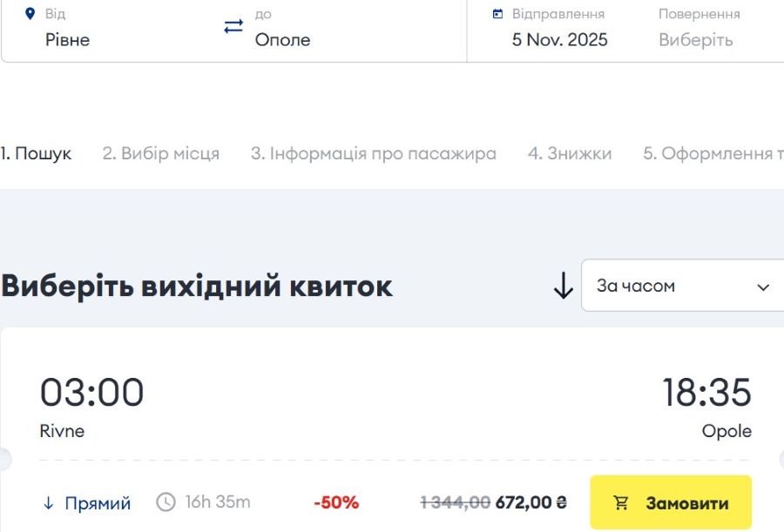This screenshot has width=784, height=532.
Task: Expand the Прямий route details
Action: click(x=98, y=503)
